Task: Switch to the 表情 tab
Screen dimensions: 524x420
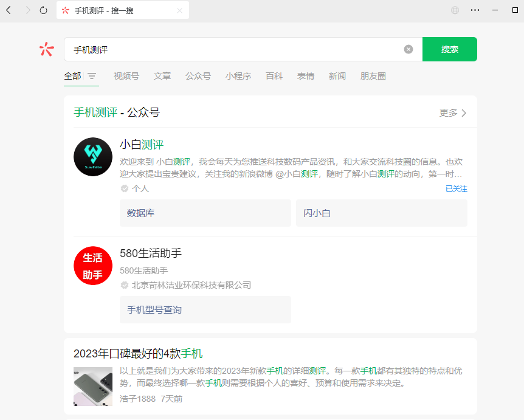Action: 306,76
